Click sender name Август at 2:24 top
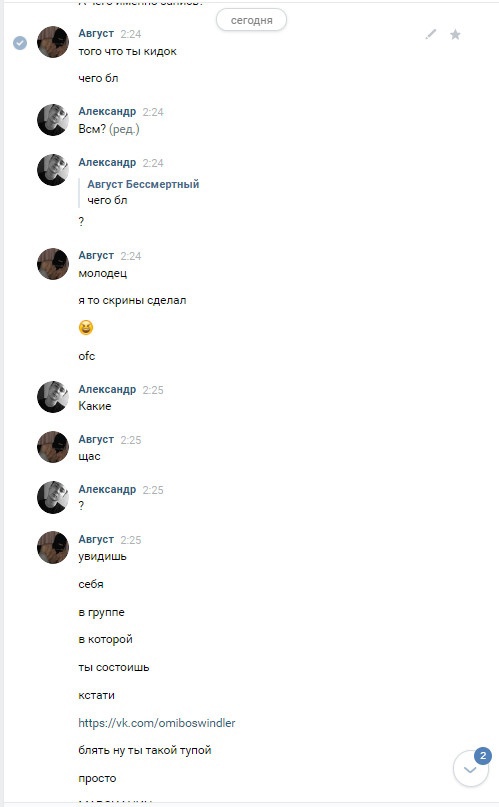Screen dimensions: 499x807 96,33
